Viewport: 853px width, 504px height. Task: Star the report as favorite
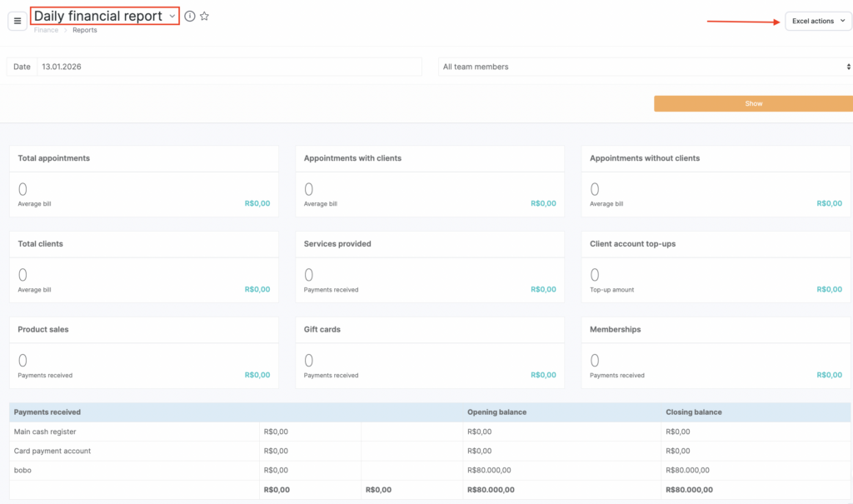[x=205, y=16]
